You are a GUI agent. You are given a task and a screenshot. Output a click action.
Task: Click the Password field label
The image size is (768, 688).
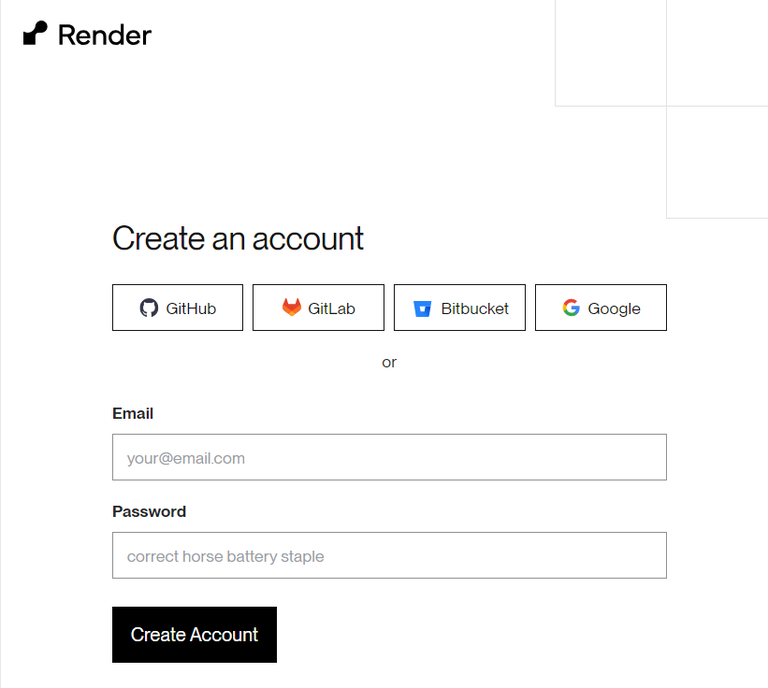[149, 511]
